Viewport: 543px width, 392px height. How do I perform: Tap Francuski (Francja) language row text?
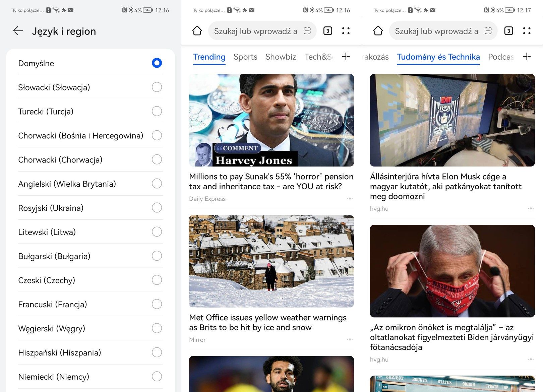[x=53, y=304]
